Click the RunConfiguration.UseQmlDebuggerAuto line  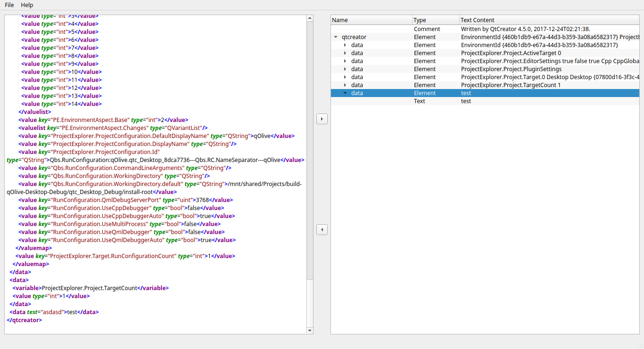[x=127, y=240]
